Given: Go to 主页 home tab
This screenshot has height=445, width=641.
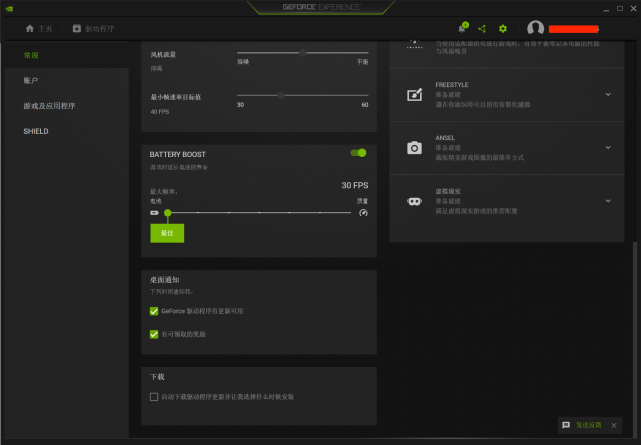Looking at the screenshot, I should [39, 28].
